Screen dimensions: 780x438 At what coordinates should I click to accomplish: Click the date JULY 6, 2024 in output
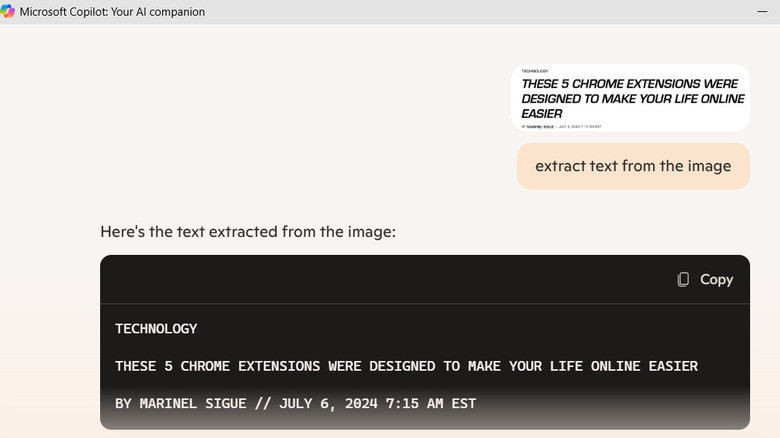click(x=316, y=404)
